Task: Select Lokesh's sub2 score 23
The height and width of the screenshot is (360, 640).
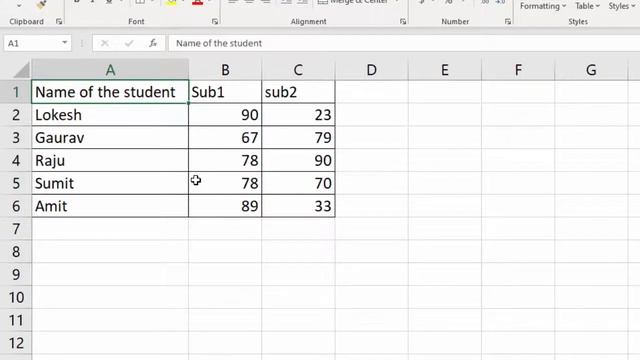Action: 298,115
